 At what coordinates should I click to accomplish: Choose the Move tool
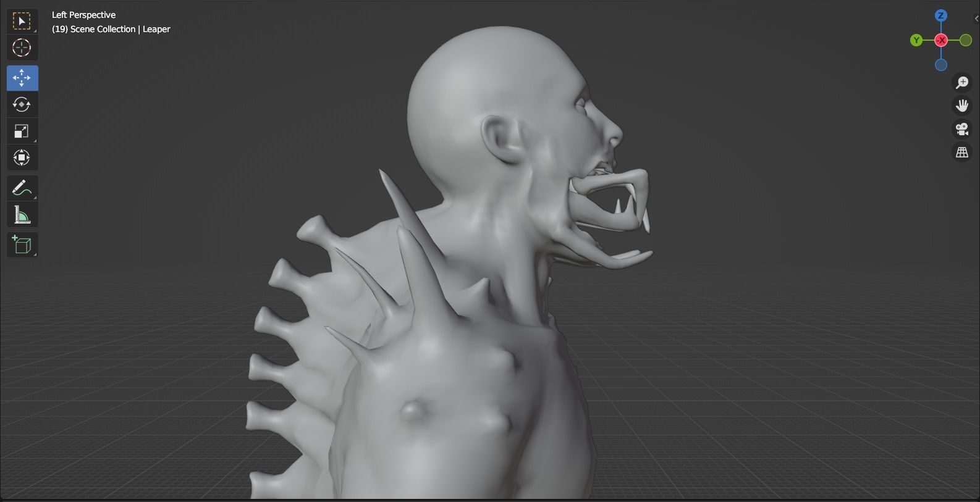click(22, 78)
